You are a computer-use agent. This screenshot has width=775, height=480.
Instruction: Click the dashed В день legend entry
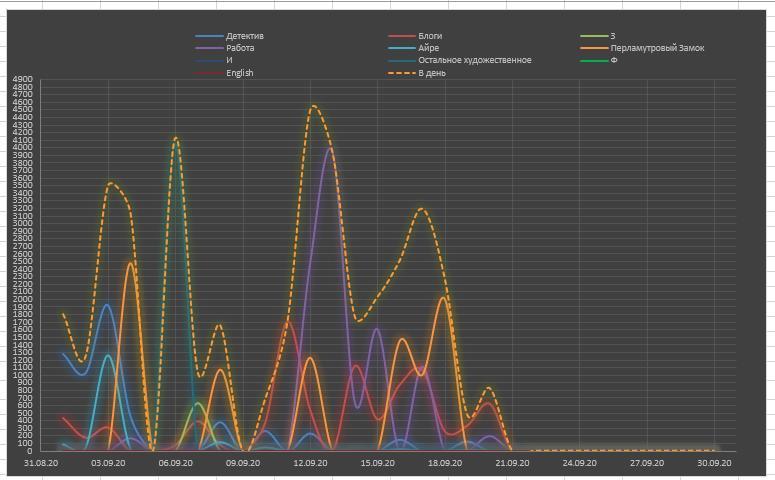[x=431, y=73]
